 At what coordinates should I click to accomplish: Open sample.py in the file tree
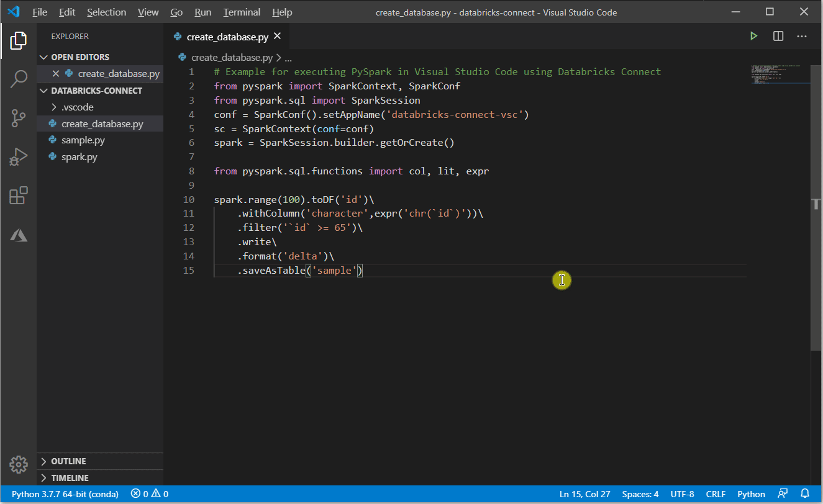100,140
